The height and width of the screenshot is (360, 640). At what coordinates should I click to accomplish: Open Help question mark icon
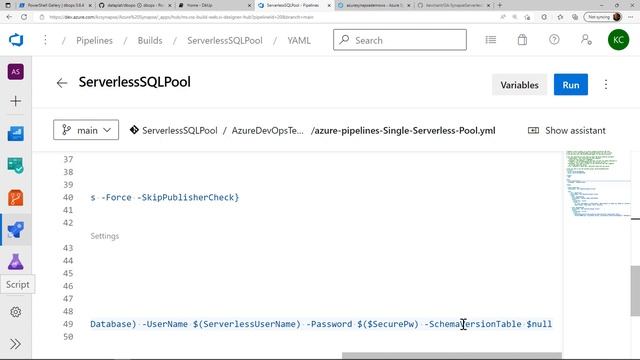[x=554, y=40]
